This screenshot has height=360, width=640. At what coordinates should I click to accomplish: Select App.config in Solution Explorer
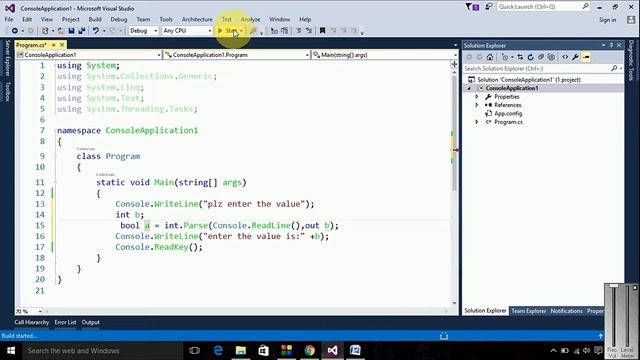click(x=508, y=113)
